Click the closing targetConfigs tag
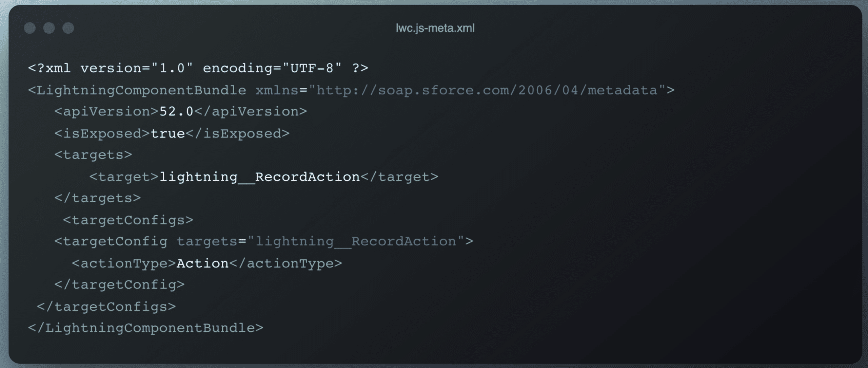Image resolution: width=868 pixels, height=368 pixels. [x=106, y=307]
